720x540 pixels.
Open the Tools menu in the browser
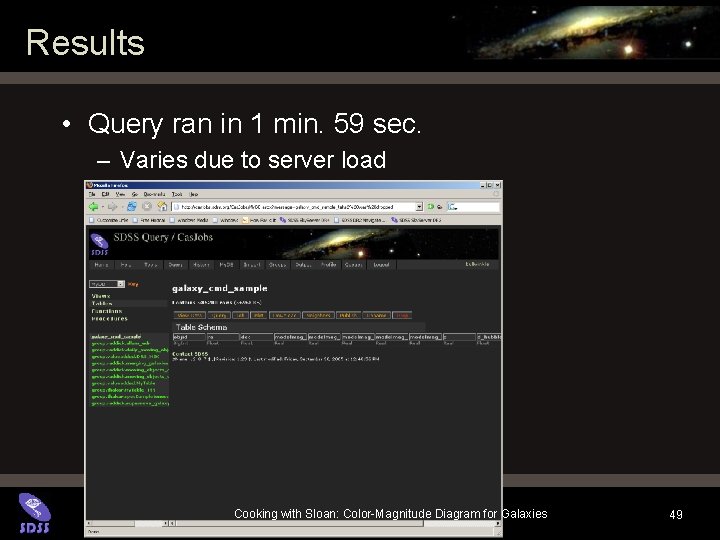click(x=177, y=194)
